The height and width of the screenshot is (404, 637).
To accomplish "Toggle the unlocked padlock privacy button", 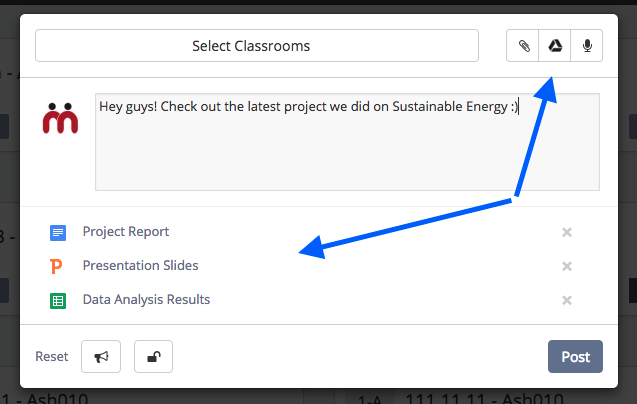I will coord(154,356).
